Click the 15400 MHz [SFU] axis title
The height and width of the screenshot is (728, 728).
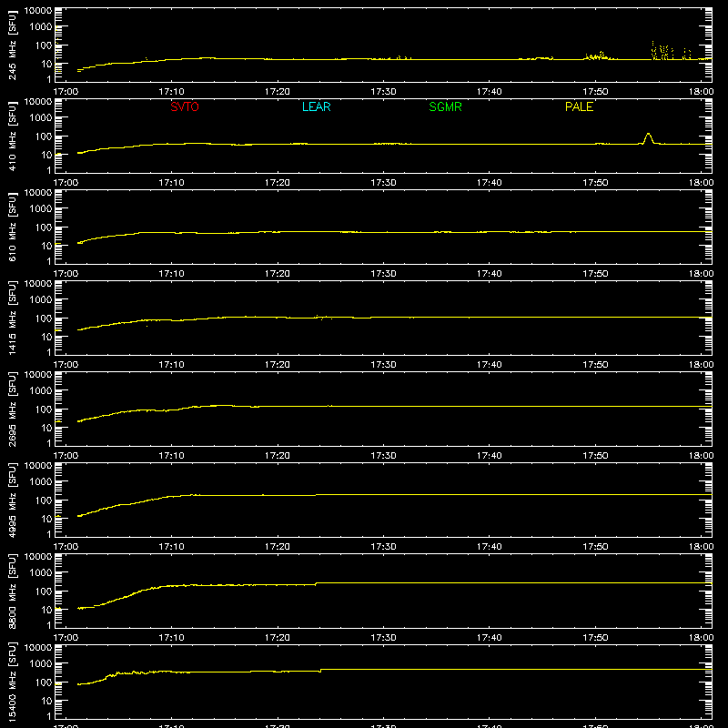[12, 682]
